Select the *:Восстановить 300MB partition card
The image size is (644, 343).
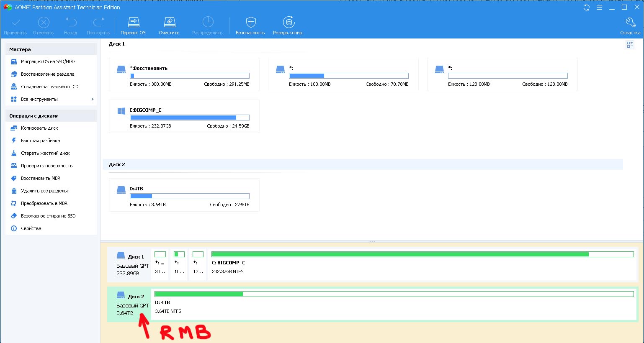[184, 74]
